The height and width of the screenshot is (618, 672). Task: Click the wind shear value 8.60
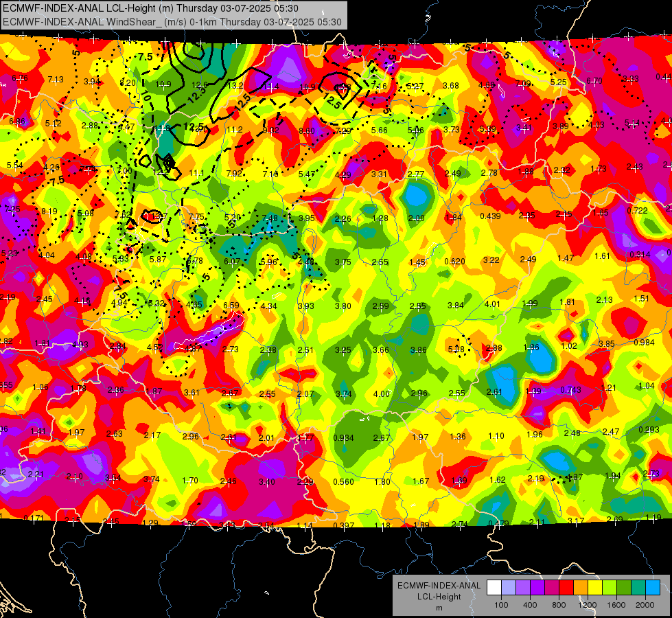coord(307,130)
